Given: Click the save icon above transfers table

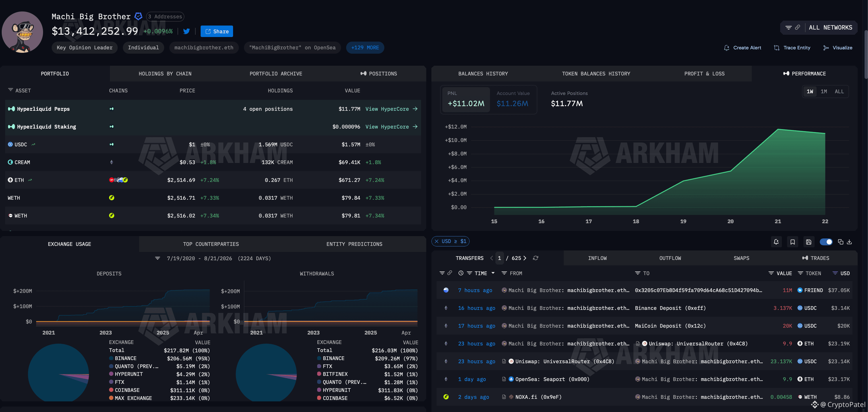Looking at the screenshot, I should 808,242.
